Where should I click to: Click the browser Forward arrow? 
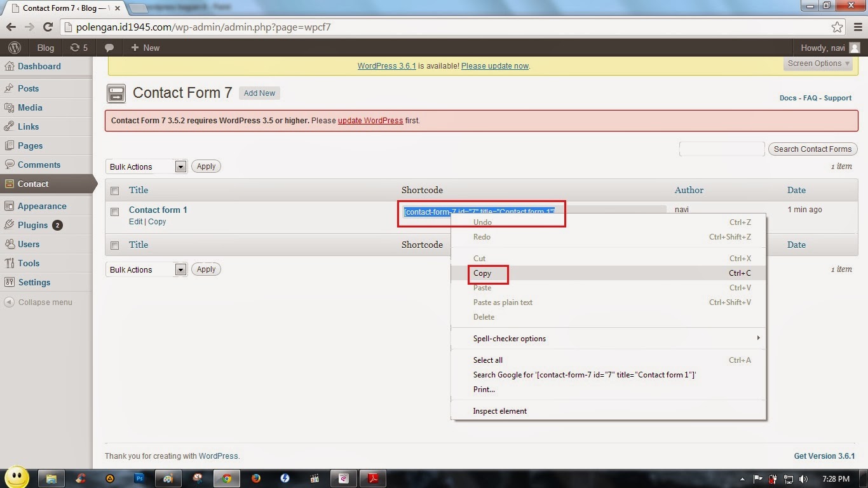[x=29, y=27]
